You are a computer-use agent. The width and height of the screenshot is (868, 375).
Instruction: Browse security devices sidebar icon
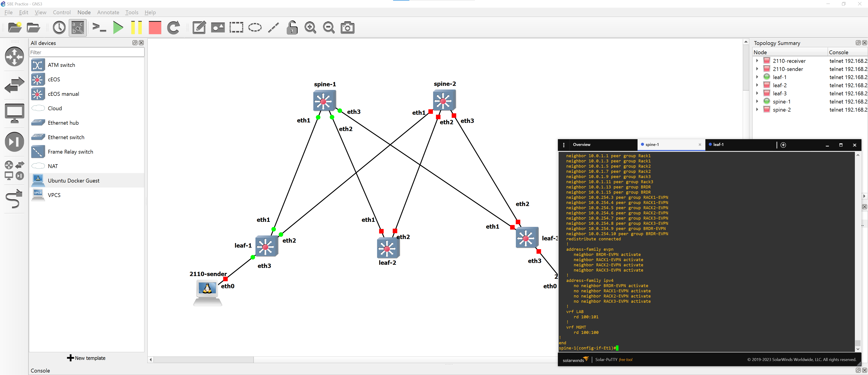(x=14, y=142)
